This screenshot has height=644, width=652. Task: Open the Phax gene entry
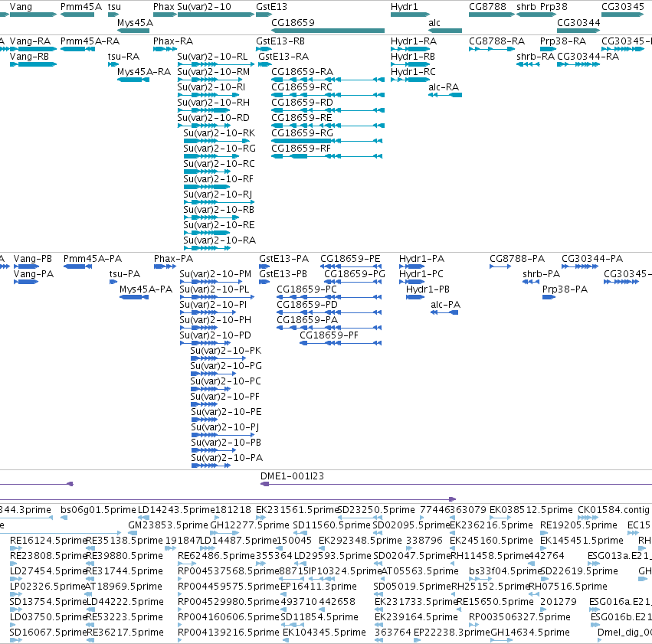pyautogui.click(x=164, y=7)
